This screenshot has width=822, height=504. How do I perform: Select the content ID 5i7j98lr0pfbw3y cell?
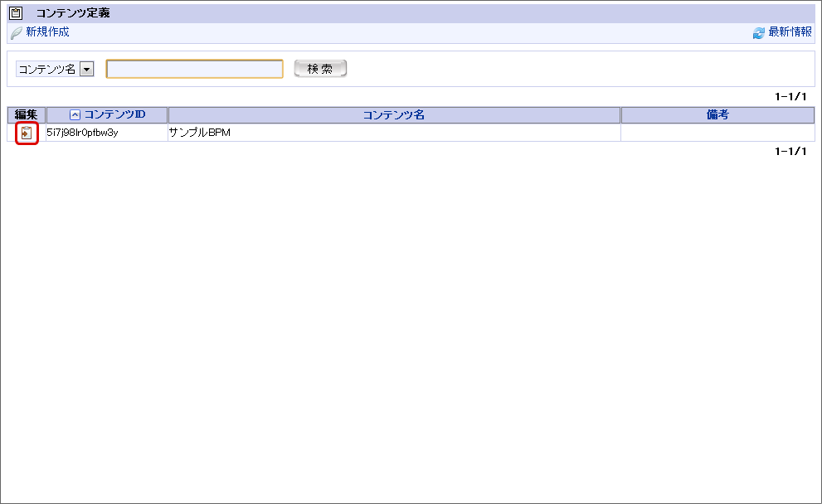(x=107, y=133)
